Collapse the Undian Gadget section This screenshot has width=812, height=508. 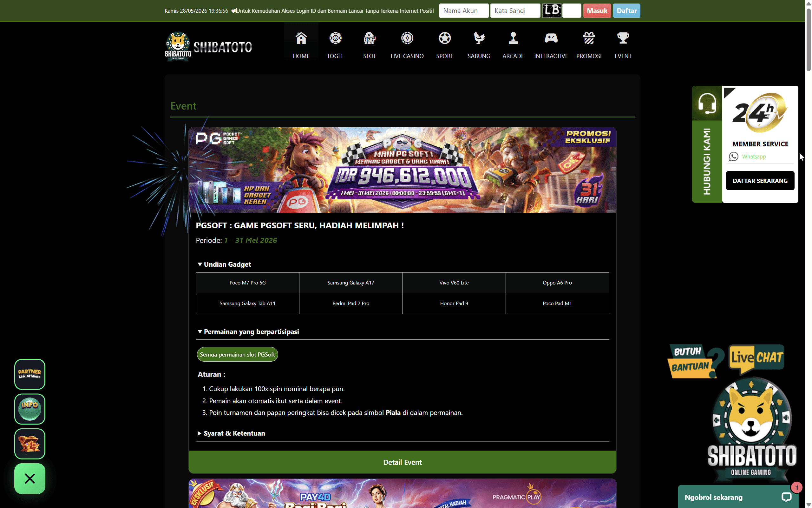224,264
